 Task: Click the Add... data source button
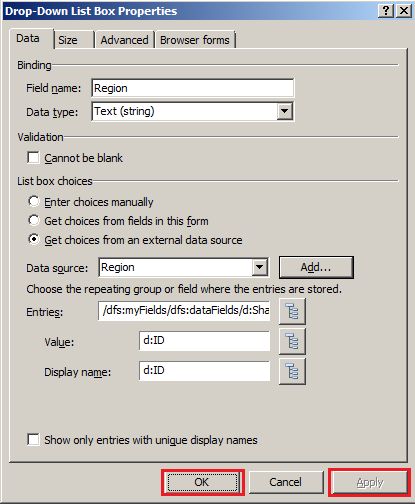[316, 267]
